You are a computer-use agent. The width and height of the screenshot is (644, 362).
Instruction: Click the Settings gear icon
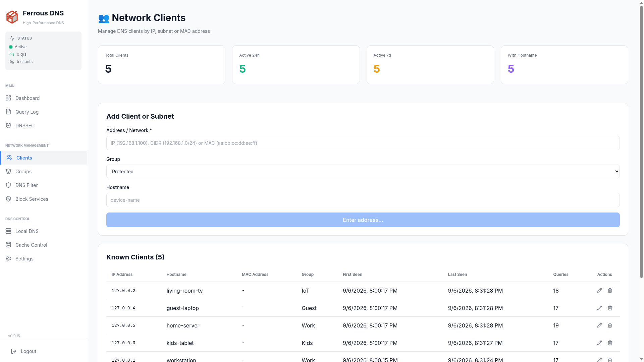tap(8, 258)
